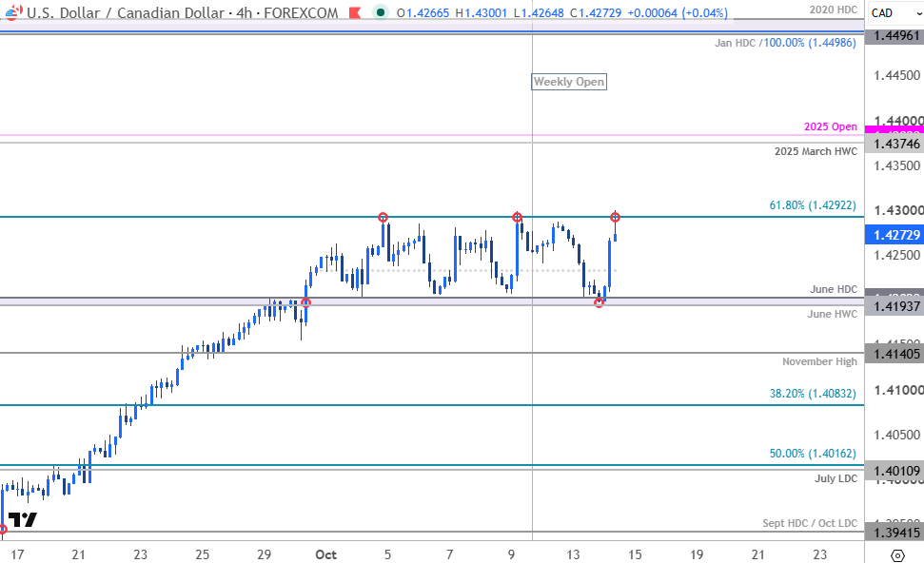Click the 1.44500 price axis label
The width and height of the screenshot is (924, 563).
click(x=897, y=75)
